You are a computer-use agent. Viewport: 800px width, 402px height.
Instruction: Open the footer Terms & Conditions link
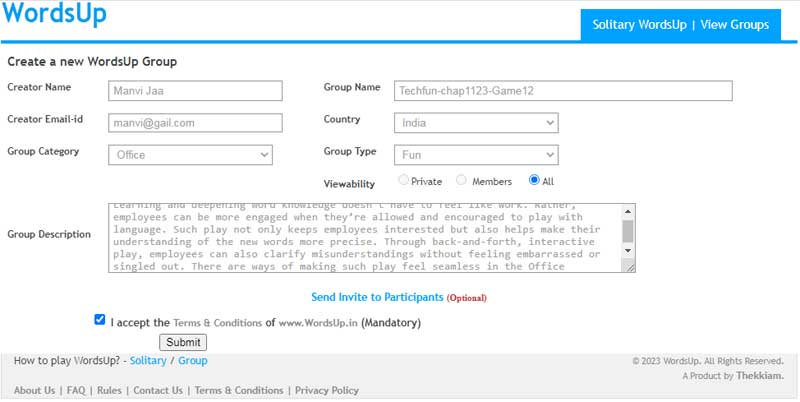coord(239,391)
